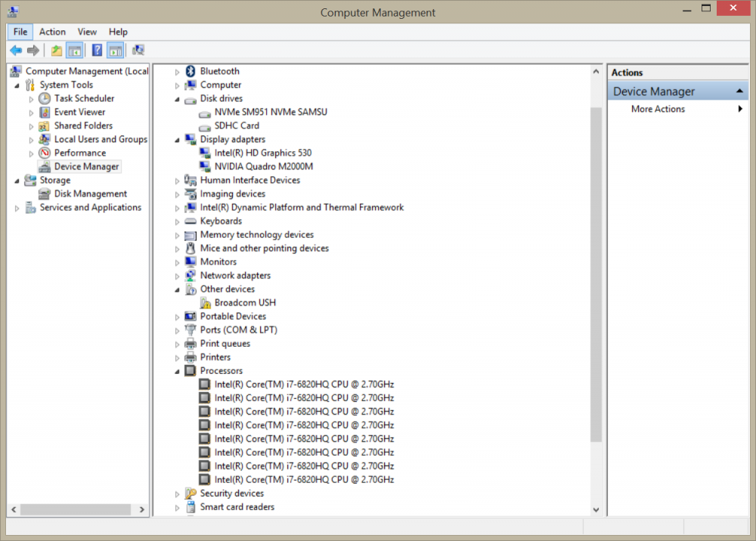
Task: Expand the Bluetooth device category
Action: (178, 72)
